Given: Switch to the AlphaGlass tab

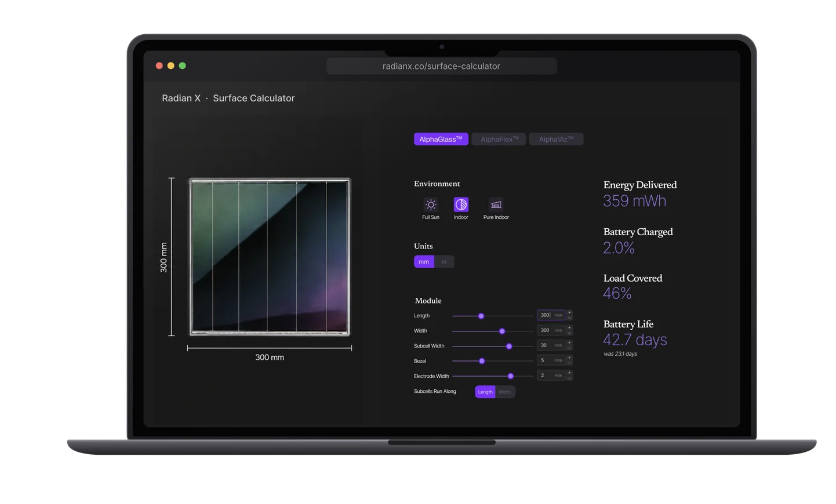Looking at the screenshot, I should click(441, 139).
